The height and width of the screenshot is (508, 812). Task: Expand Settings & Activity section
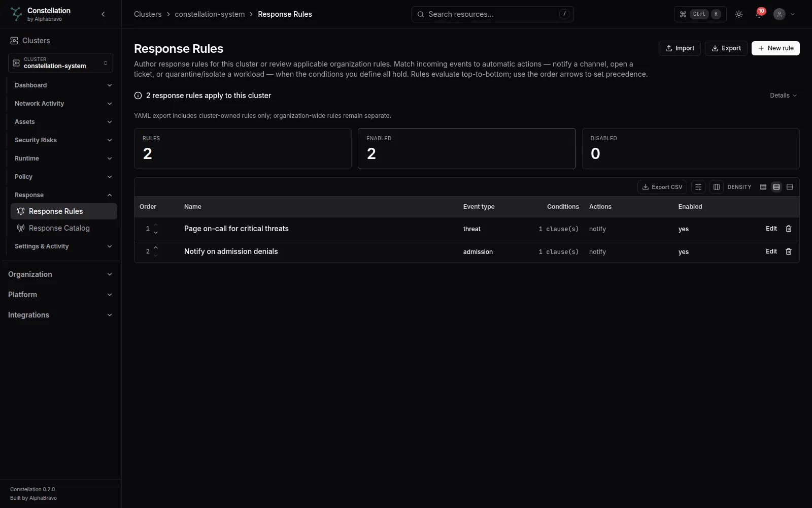coord(63,246)
